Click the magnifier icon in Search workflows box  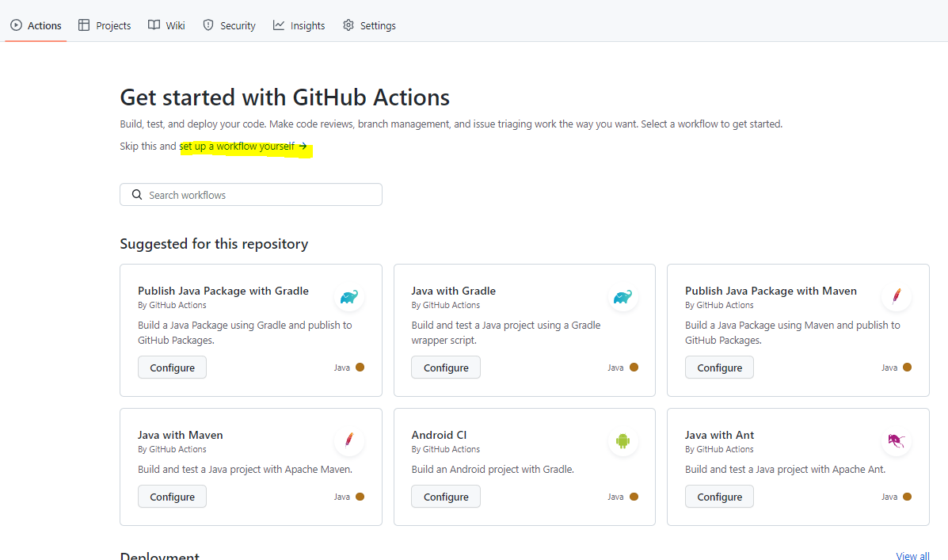point(137,195)
